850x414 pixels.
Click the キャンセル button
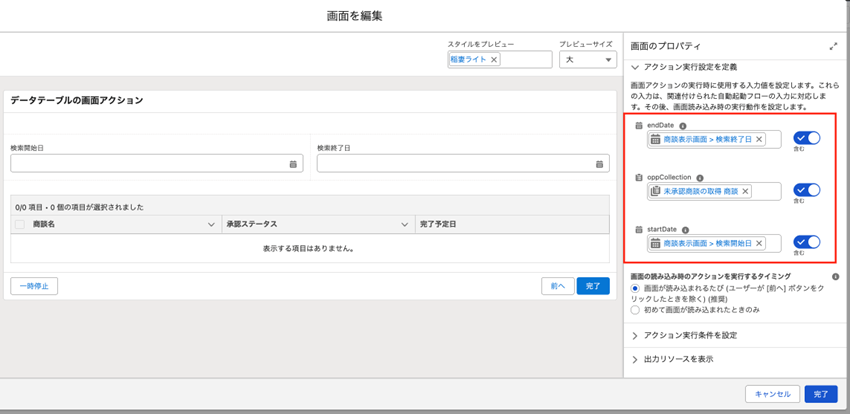click(772, 394)
